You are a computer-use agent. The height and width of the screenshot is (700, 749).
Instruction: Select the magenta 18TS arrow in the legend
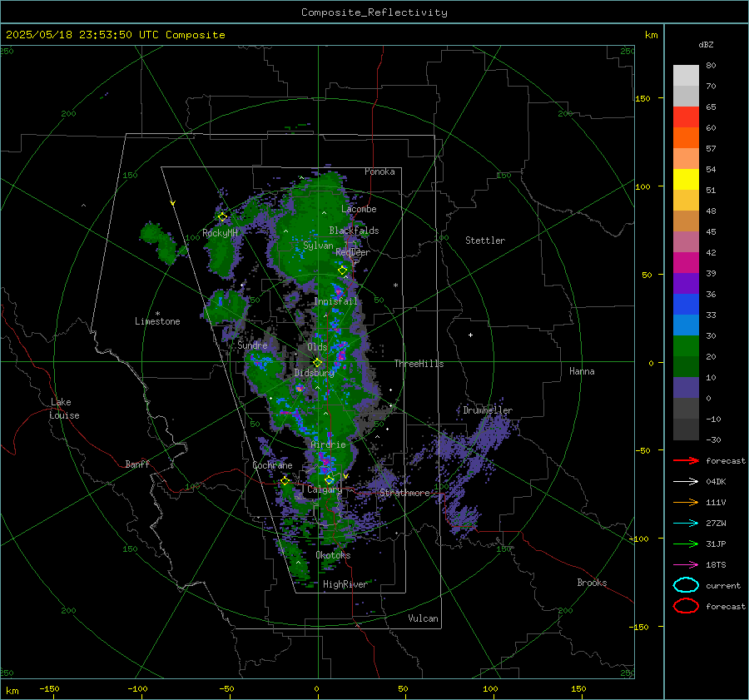point(686,565)
